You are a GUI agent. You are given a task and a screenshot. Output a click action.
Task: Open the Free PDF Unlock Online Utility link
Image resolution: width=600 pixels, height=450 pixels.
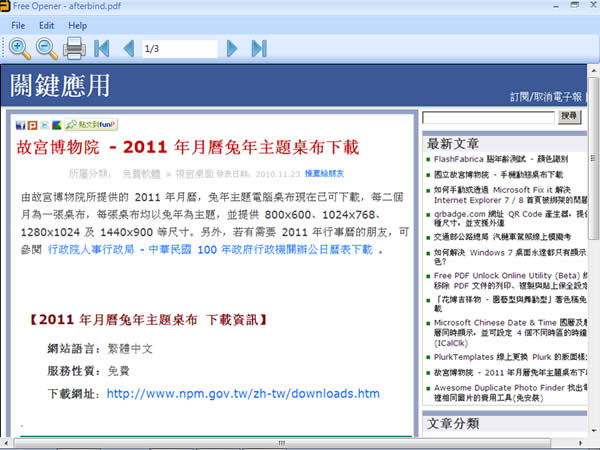pyautogui.click(x=510, y=280)
